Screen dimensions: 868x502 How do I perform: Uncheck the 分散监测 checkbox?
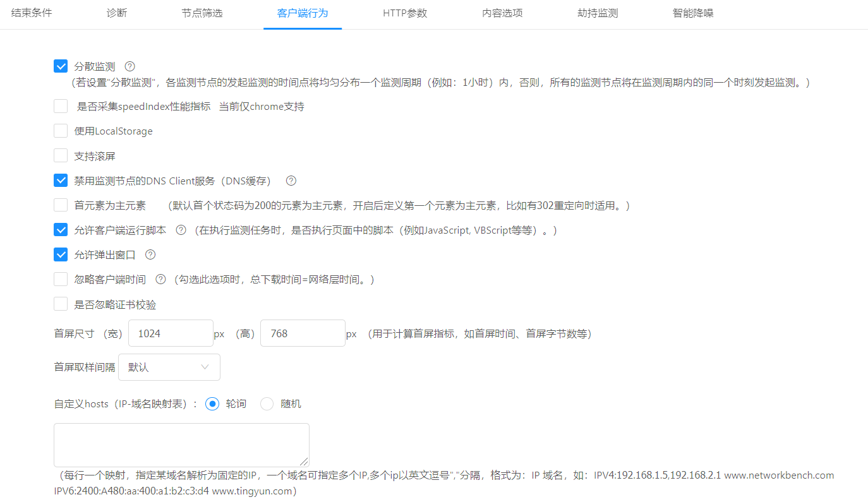tap(61, 66)
